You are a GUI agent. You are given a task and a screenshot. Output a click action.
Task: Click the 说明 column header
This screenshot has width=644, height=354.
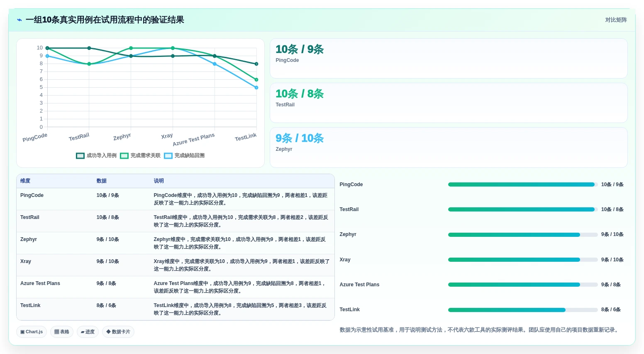click(x=159, y=181)
